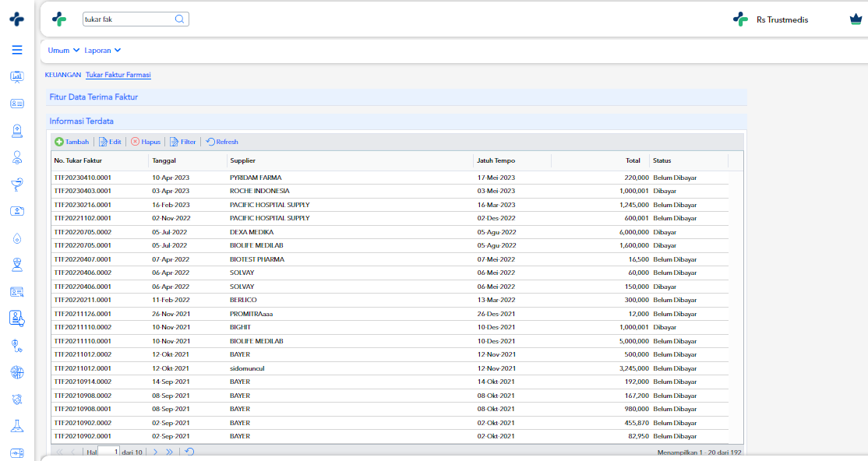Select row TTF20220406.0002
This screenshot has height=461, width=868.
[390, 273]
